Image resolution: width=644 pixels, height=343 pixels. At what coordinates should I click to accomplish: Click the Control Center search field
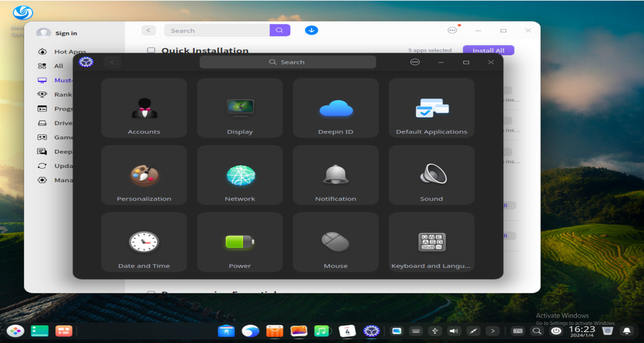coord(287,62)
